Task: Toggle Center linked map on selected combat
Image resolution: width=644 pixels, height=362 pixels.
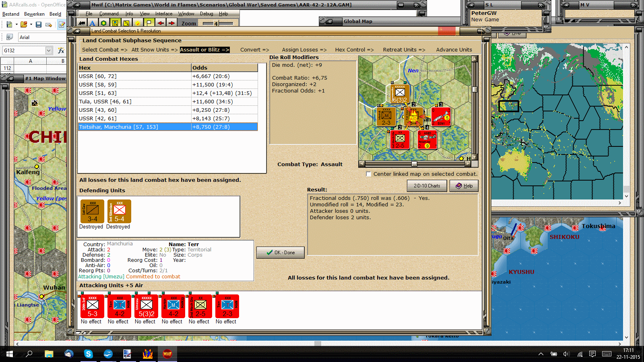Action: pyautogui.click(x=369, y=174)
